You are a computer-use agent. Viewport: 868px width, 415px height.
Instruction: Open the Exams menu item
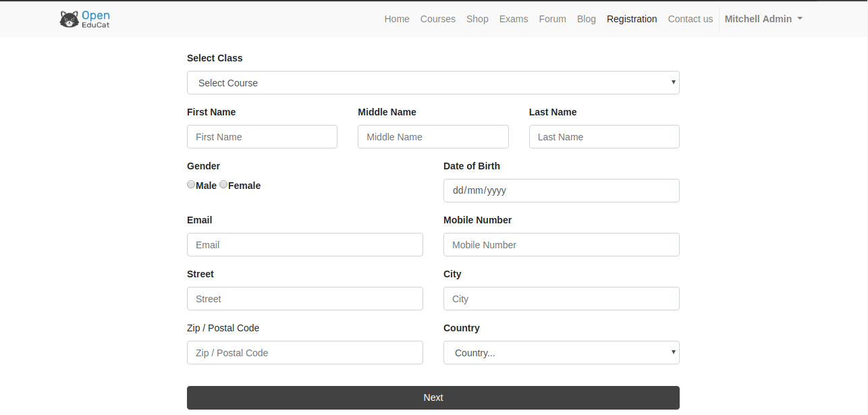pyautogui.click(x=514, y=19)
